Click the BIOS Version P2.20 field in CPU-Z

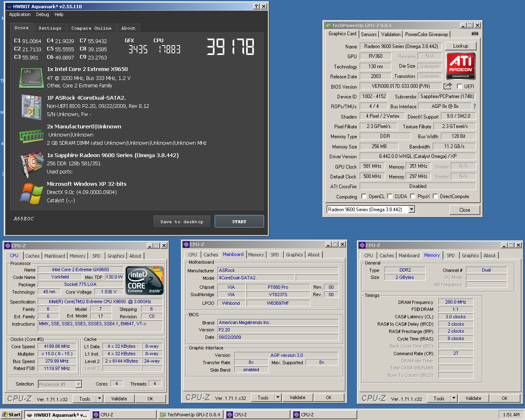pos(278,330)
